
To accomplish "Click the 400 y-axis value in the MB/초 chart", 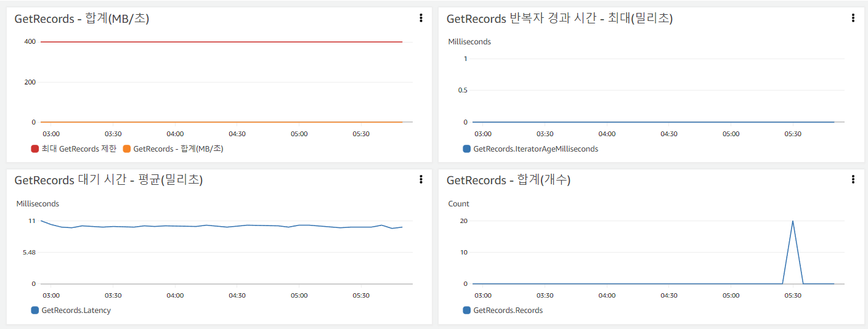I will pos(30,42).
